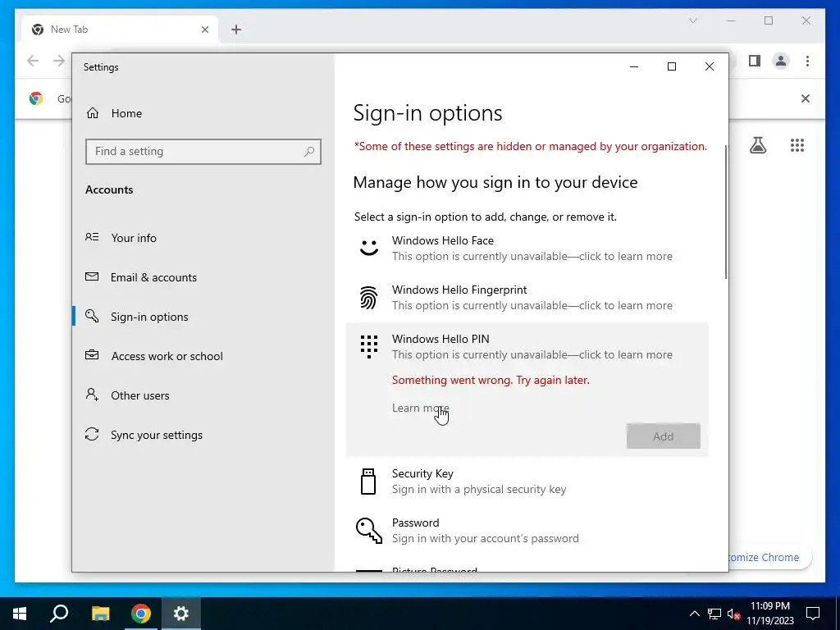The width and height of the screenshot is (840, 630).
Task: Select the Password sign-in option
Action: 527,531
